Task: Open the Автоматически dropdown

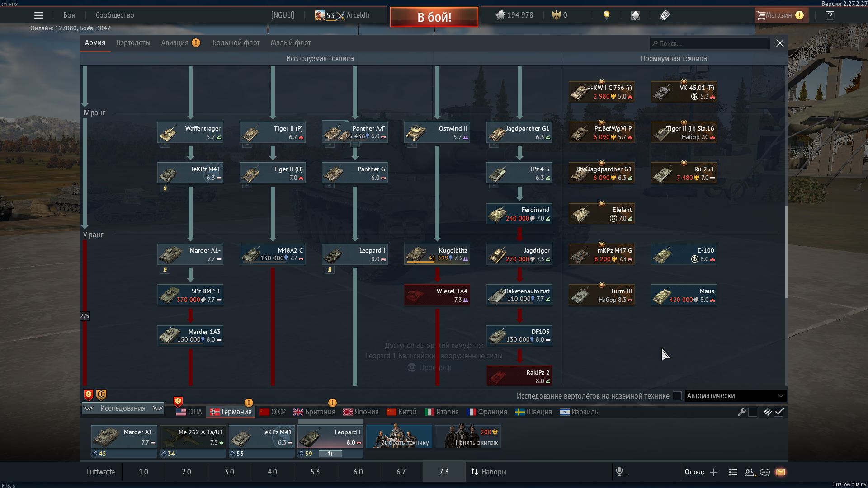Action: coord(735,396)
